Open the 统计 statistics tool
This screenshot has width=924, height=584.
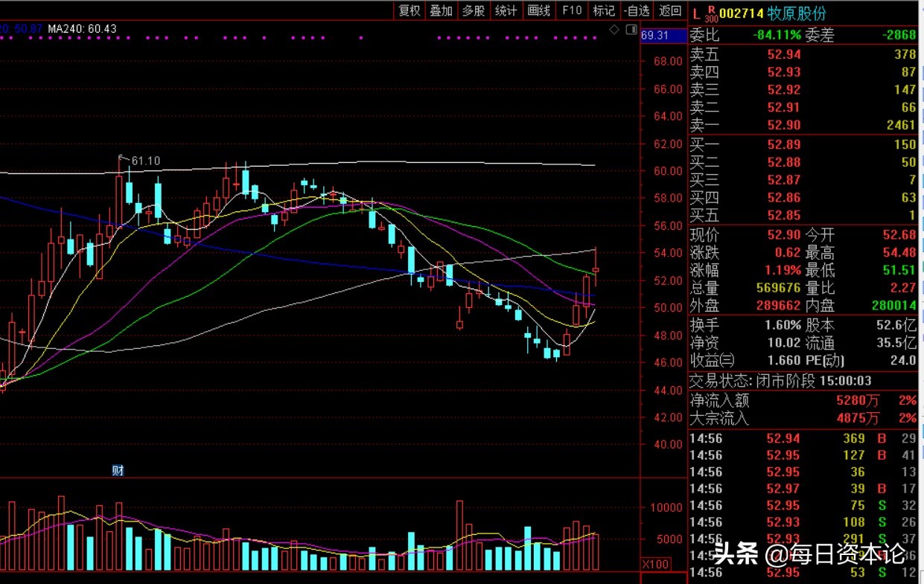(x=506, y=10)
